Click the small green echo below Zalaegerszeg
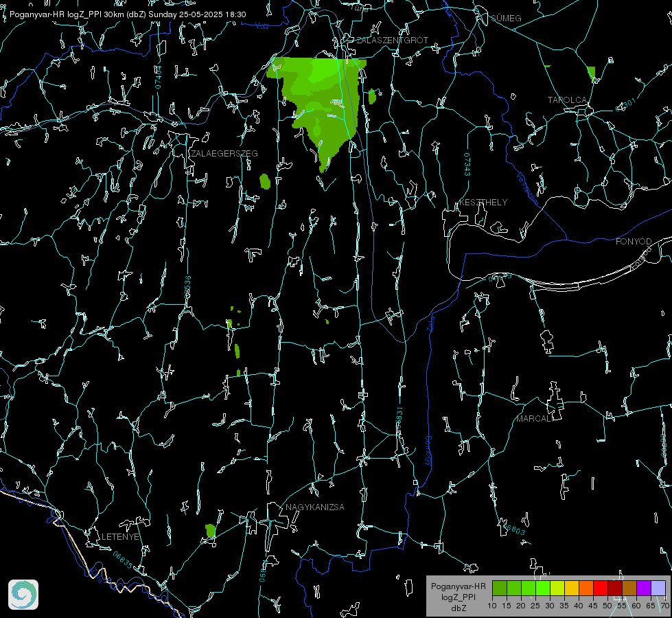672x618 pixels. 265,181
